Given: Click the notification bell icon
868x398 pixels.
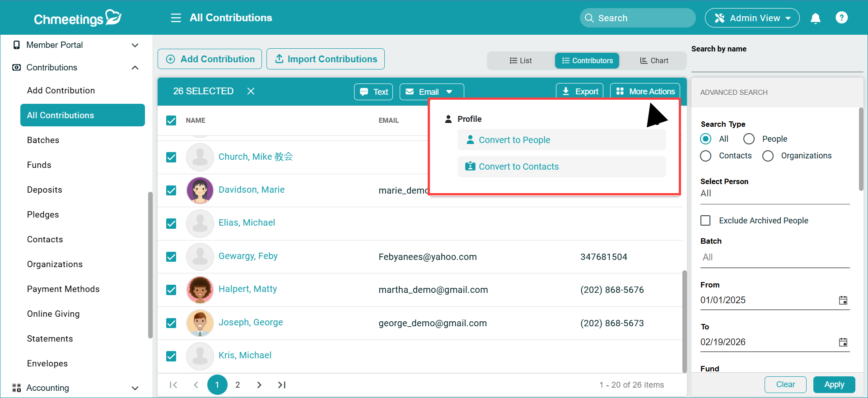Looking at the screenshot, I should tap(815, 18).
